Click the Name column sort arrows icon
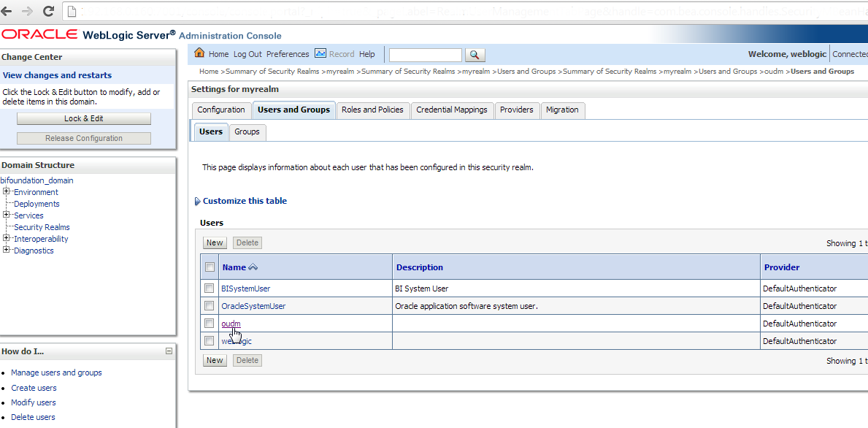868x428 pixels. pos(253,267)
